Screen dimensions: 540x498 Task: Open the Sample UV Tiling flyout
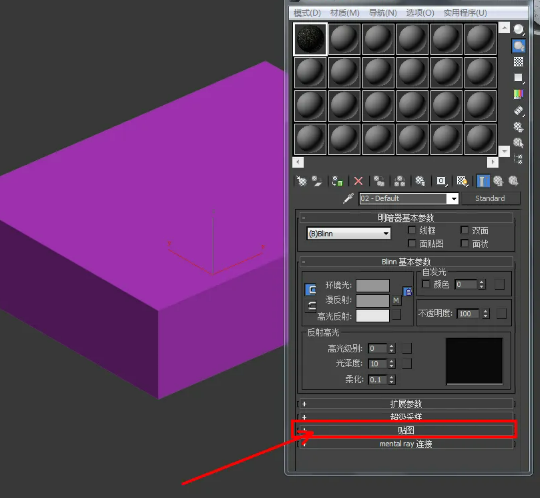[x=519, y=78]
